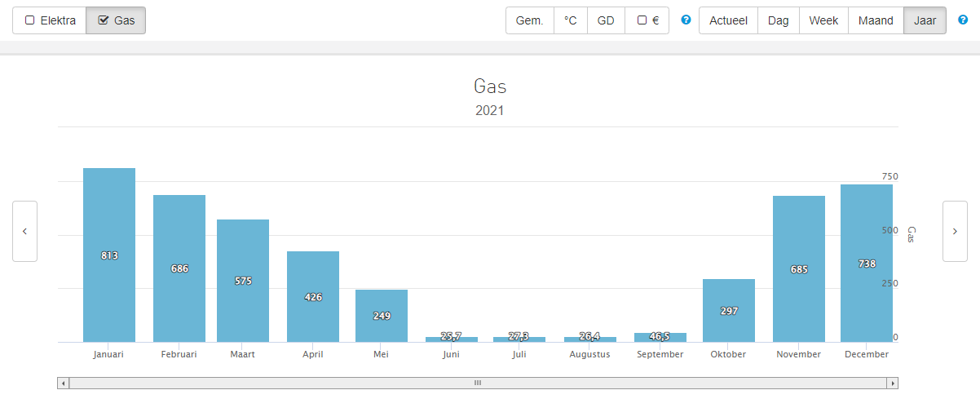
Task: Click the first blue help question icon
Action: (686, 20)
